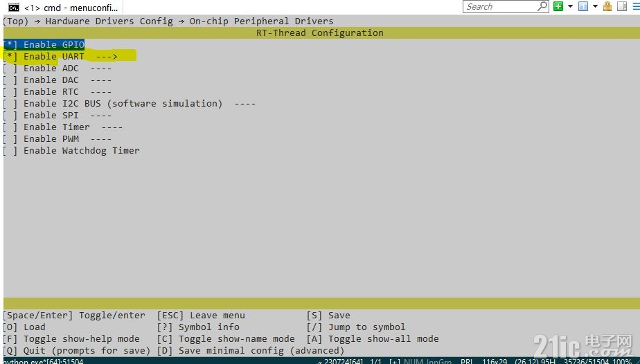The width and height of the screenshot is (640, 364).
Task: Open the ConEmu hamburger menu icon
Action: [x=636, y=6]
